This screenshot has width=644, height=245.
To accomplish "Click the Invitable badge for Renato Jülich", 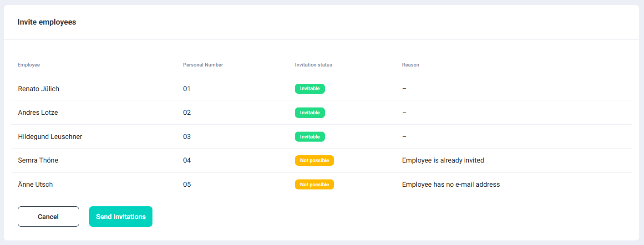I will tap(309, 89).
